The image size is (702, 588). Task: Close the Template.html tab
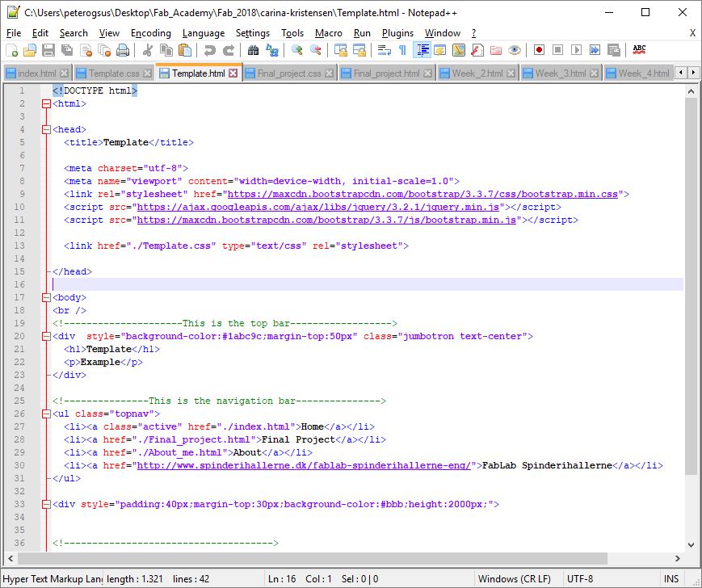click(233, 73)
